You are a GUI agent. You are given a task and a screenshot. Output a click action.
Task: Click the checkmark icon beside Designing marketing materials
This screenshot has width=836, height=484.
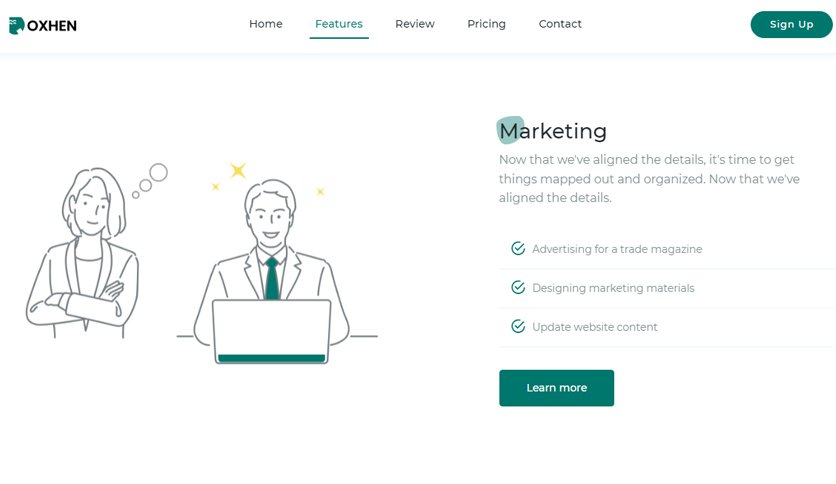pyautogui.click(x=518, y=287)
